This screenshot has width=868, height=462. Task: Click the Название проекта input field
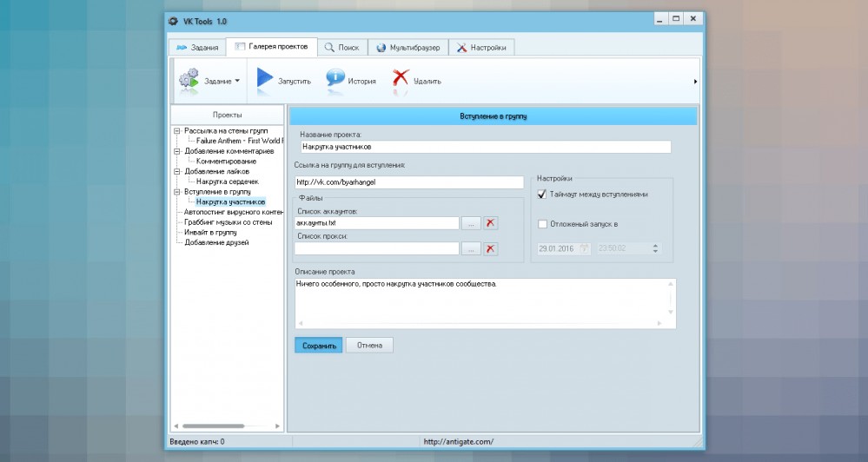tap(486, 147)
